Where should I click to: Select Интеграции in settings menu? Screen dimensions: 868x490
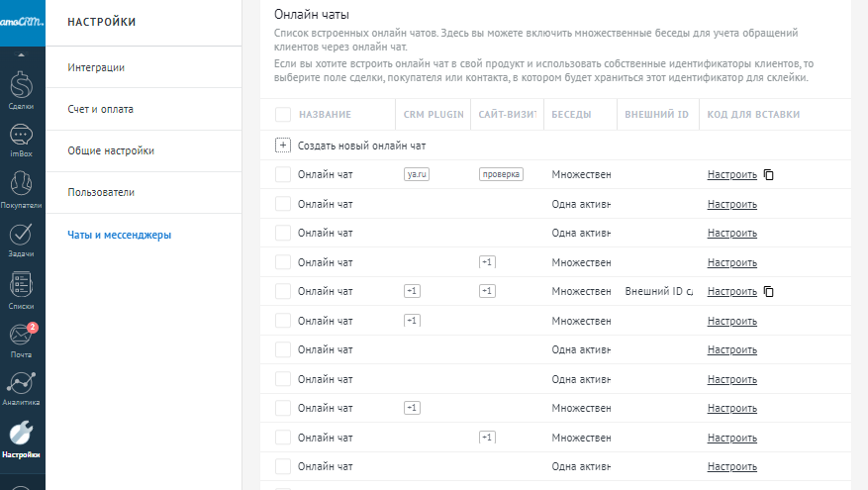[x=96, y=67]
